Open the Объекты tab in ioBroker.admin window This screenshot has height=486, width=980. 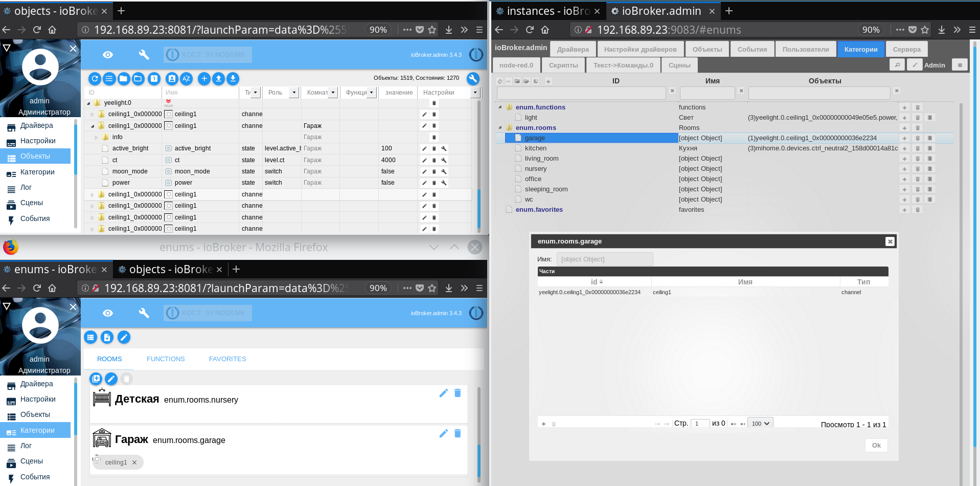[708, 49]
